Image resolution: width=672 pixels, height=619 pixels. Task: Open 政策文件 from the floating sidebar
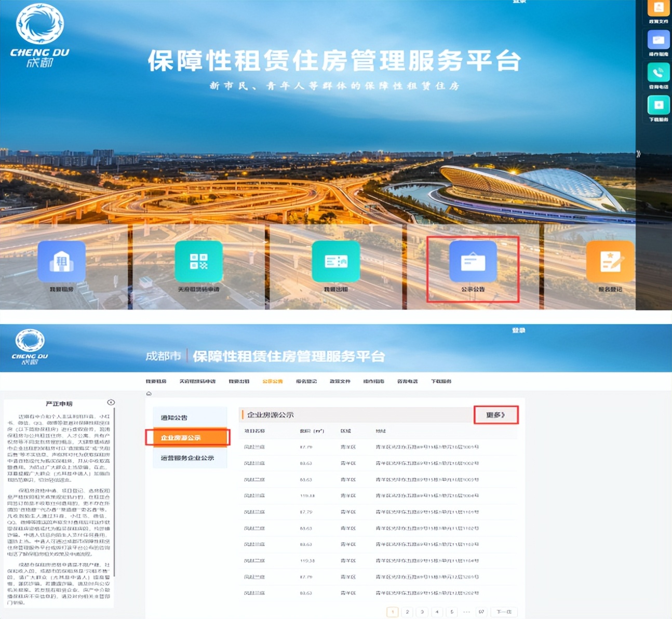(658, 11)
